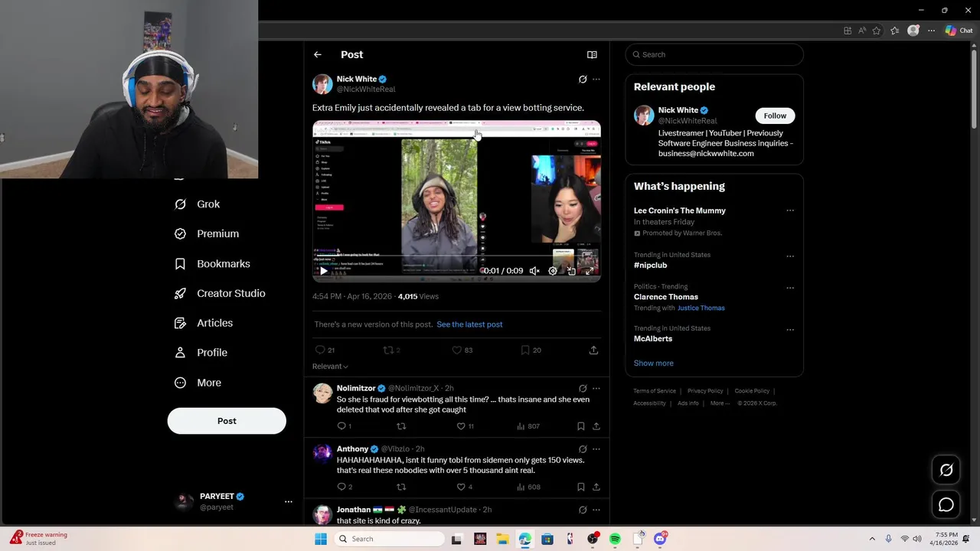Viewport: 980px width, 551px height.
Task: Open Terms of Service footer link
Action: click(x=655, y=391)
